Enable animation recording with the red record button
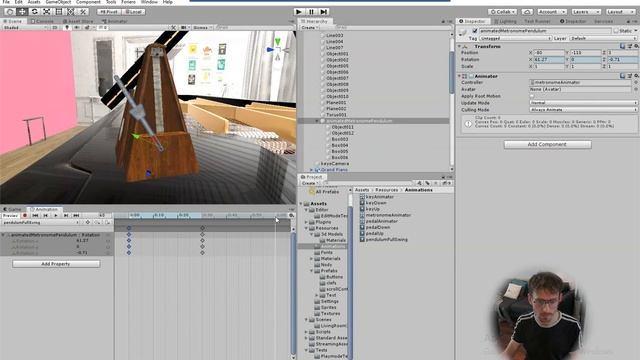This screenshot has height=360, width=640. point(25,215)
